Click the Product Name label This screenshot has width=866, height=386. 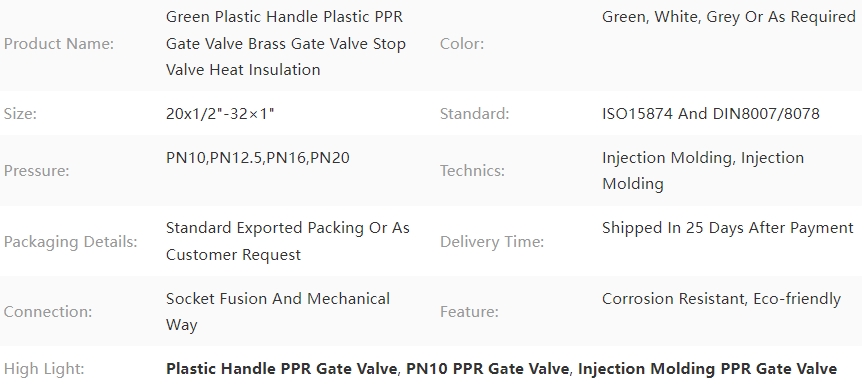pos(59,44)
